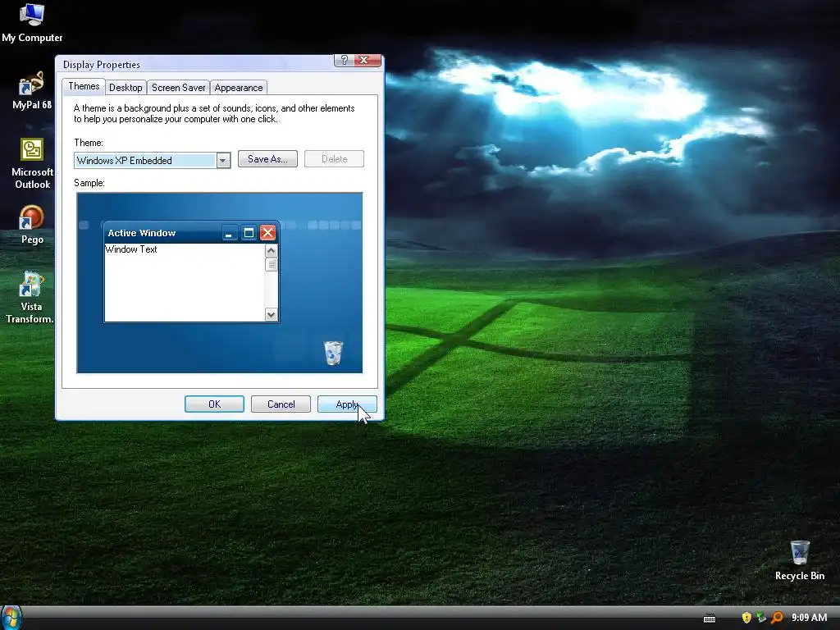Click the yellow security shield tray icon
Viewport: 840px width, 630px height.
coord(746,618)
